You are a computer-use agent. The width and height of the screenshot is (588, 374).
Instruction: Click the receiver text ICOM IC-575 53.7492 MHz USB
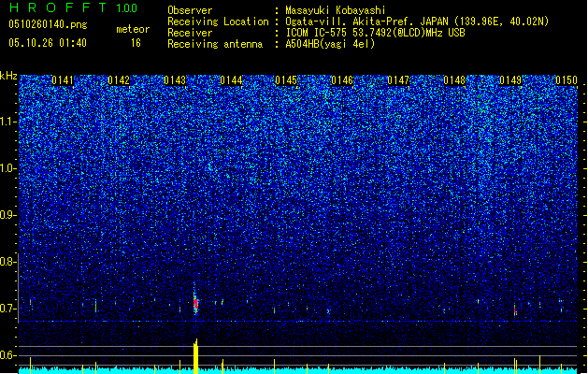(x=375, y=33)
